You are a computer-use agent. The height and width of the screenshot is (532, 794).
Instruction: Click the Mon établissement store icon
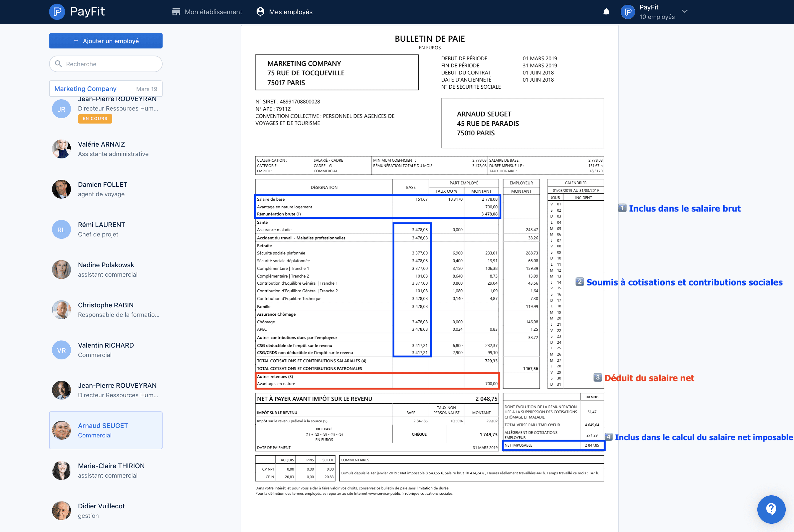(176, 12)
